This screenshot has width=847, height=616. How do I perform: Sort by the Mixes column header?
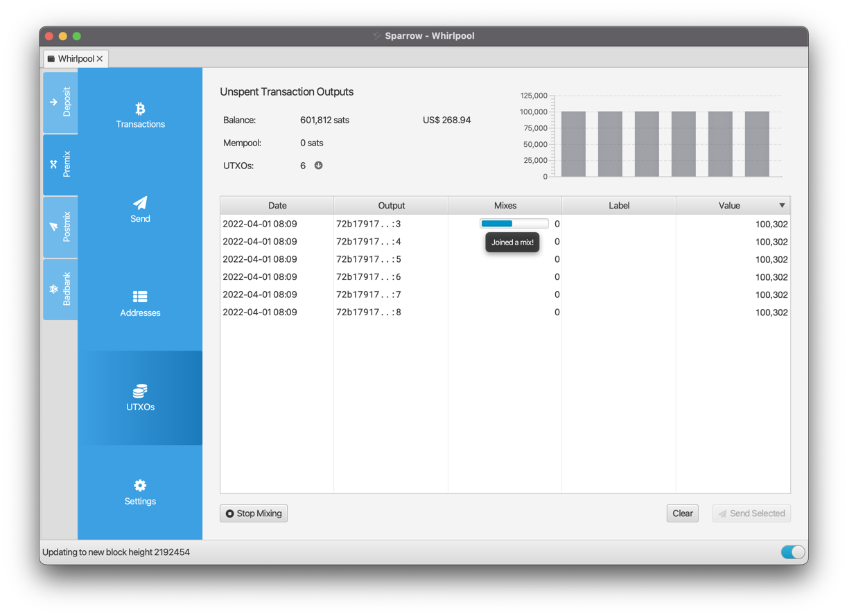pyautogui.click(x=505, y=206)
